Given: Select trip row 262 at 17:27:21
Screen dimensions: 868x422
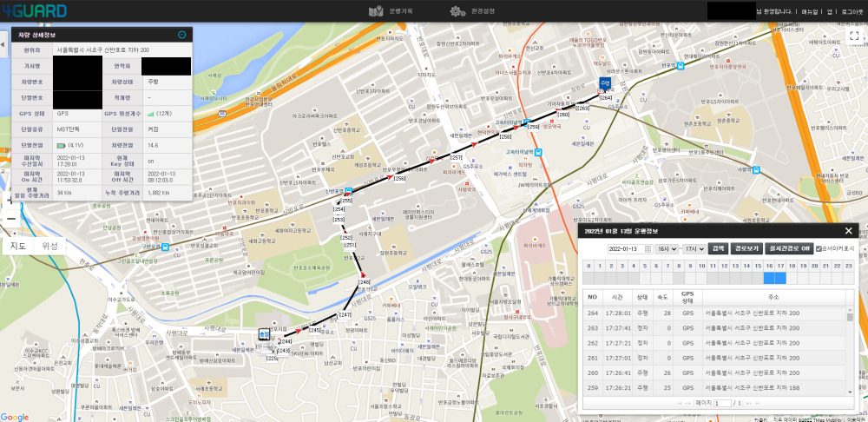Looking at the screenshot, I should pos(714,343).
